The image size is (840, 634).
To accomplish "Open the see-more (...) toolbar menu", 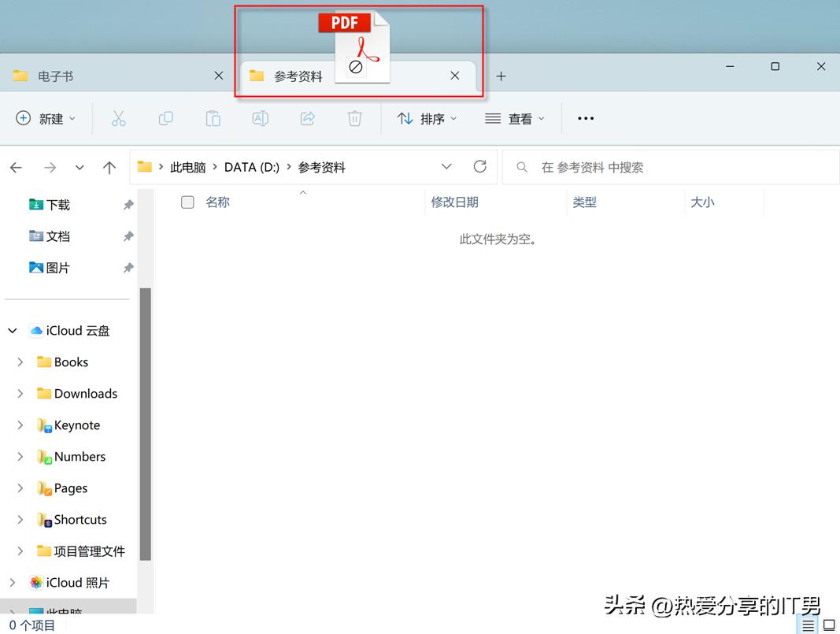I will click(x=585, y=118).
